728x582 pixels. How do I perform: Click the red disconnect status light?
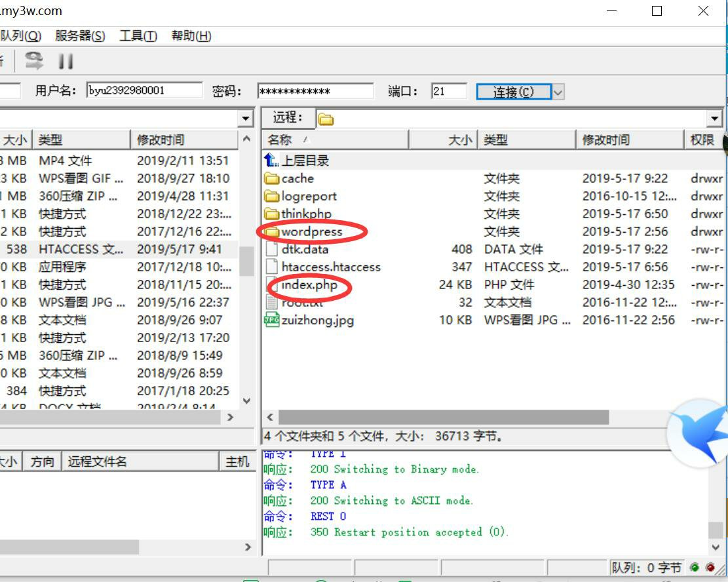coord(710,568)
